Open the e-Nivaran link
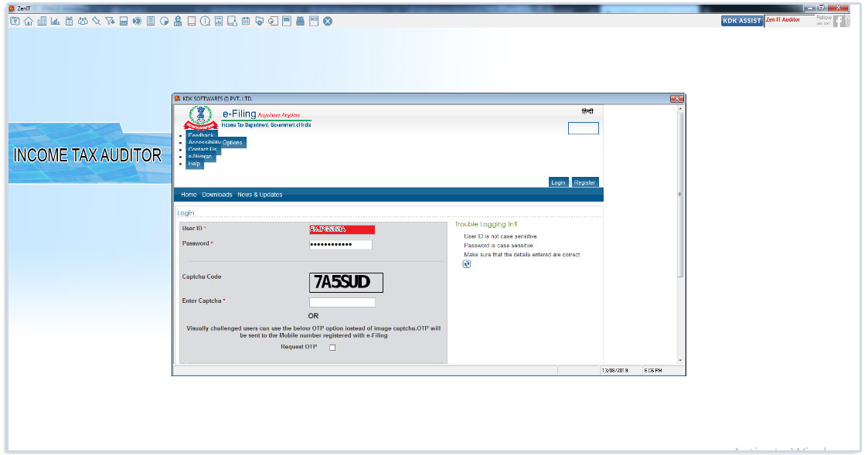The width and height of the screenshot is (868, 455). tap(200, 157)
